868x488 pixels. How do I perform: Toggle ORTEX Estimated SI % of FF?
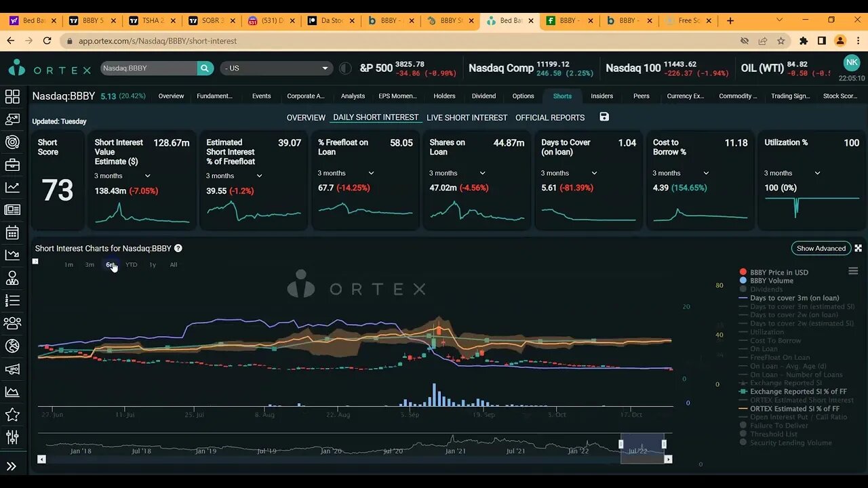(x=789, y=409)
